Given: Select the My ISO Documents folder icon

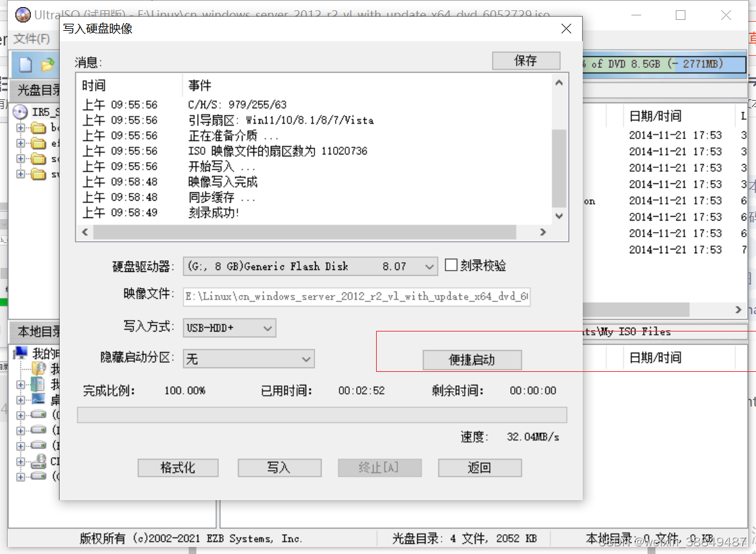Looking at the screenshot, I should pos(38,369).
